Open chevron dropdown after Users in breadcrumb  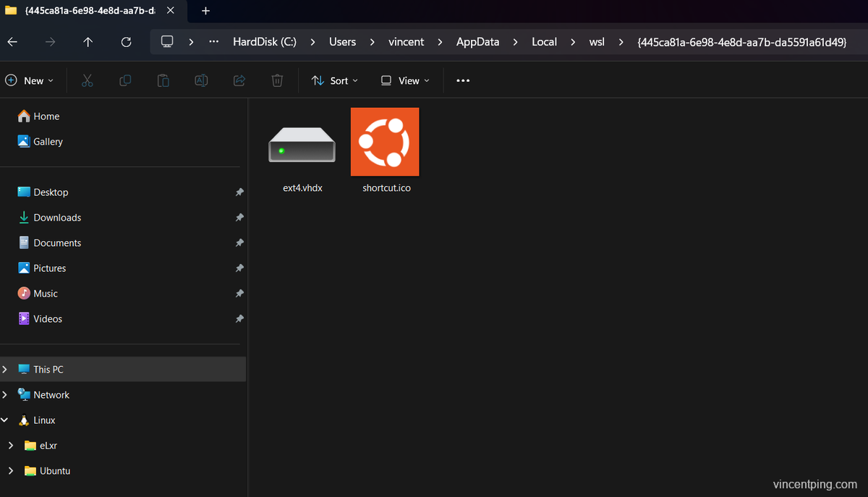click(x=372, y=42)
